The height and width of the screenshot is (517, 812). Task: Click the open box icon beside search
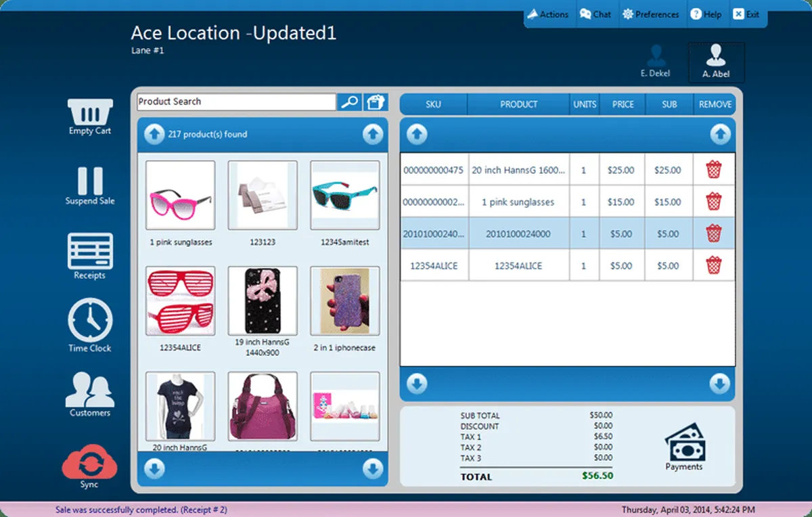[x=375, y=102]
